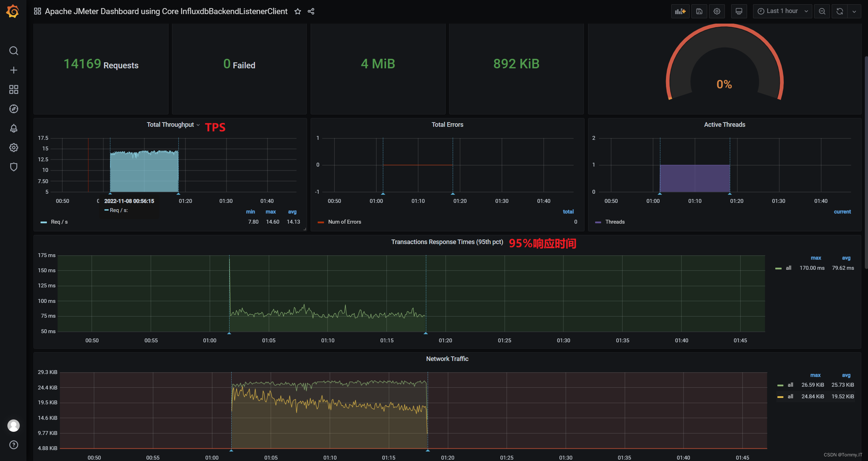The image size is (868, 461).
Task: Open the Dashboards menu in sidebar
Action: coord(13,89)
